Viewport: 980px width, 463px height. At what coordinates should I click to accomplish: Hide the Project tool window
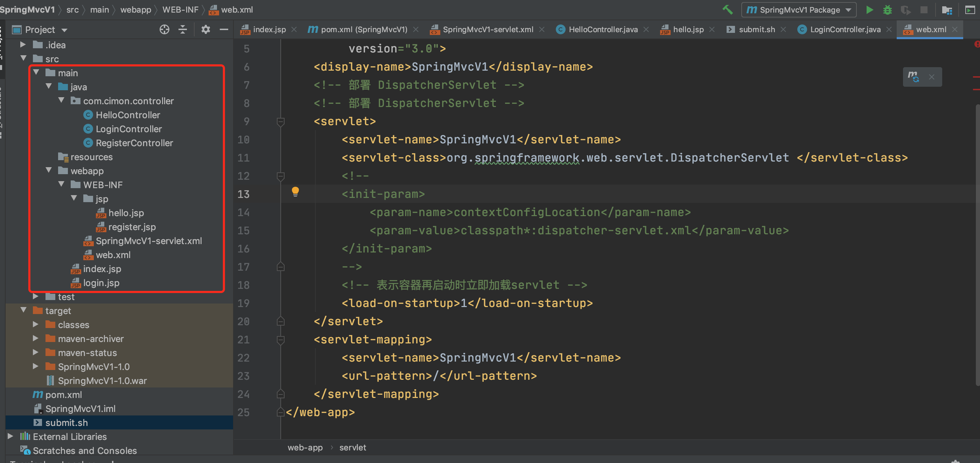point(224,29)
